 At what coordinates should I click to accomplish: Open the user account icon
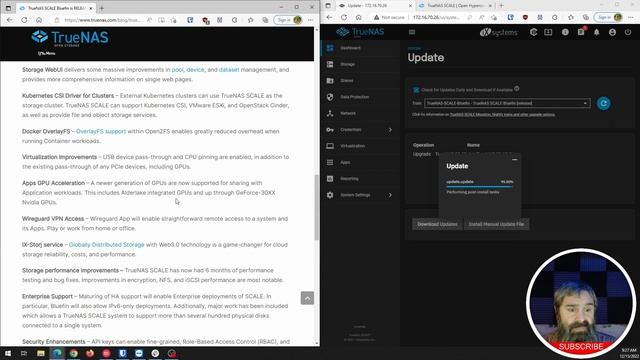pyautogui.click(x=612, y=32)
